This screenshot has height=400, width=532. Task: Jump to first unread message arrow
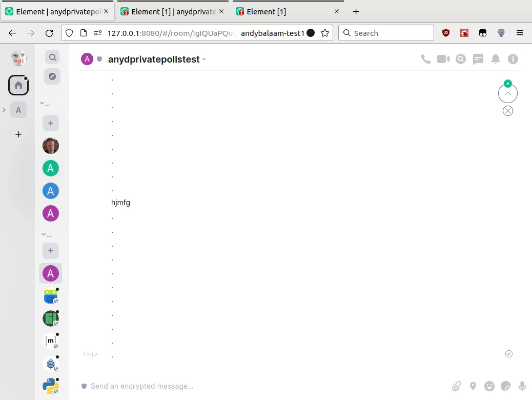point(507,93)
